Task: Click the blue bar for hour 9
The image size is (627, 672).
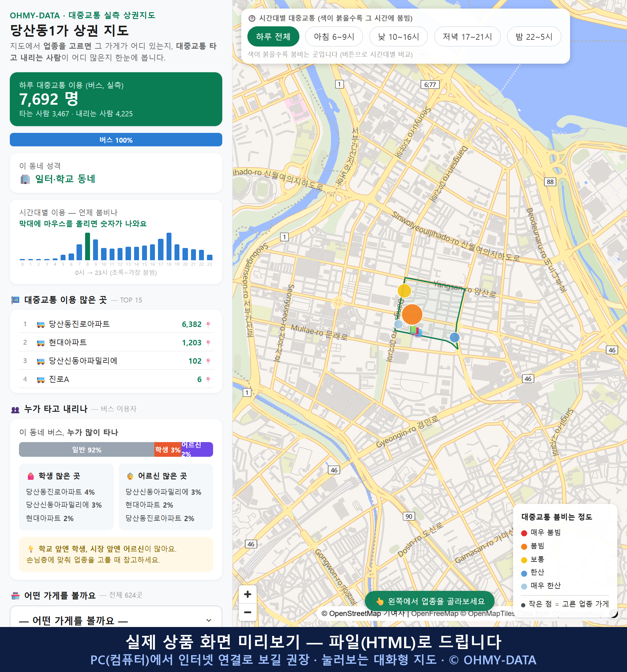Action: coord(96,250)
